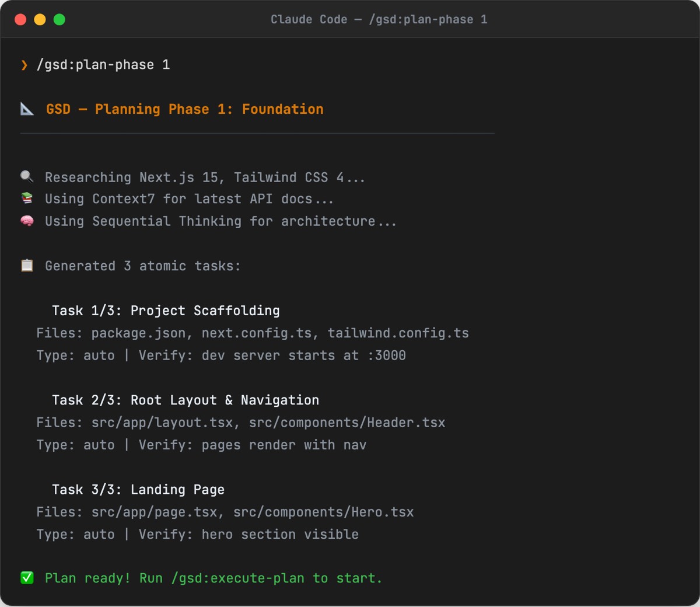Click the /gsd:plan-phase 1 command line
Viewport: 700px width, 607px height.
103,65
